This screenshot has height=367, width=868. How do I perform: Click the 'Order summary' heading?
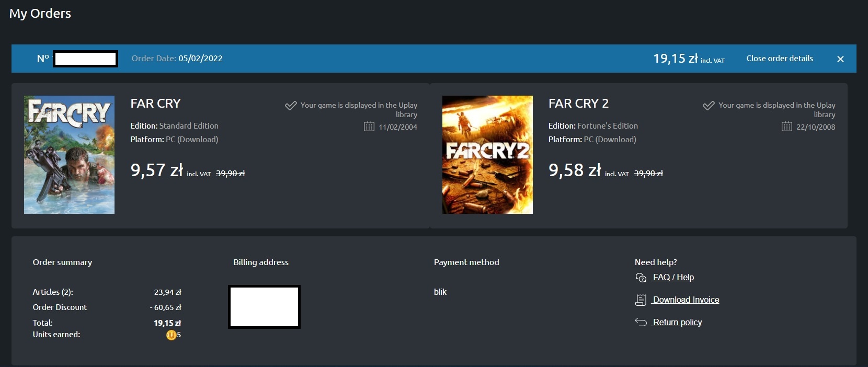pyautogui.click(x=62, y=262)
